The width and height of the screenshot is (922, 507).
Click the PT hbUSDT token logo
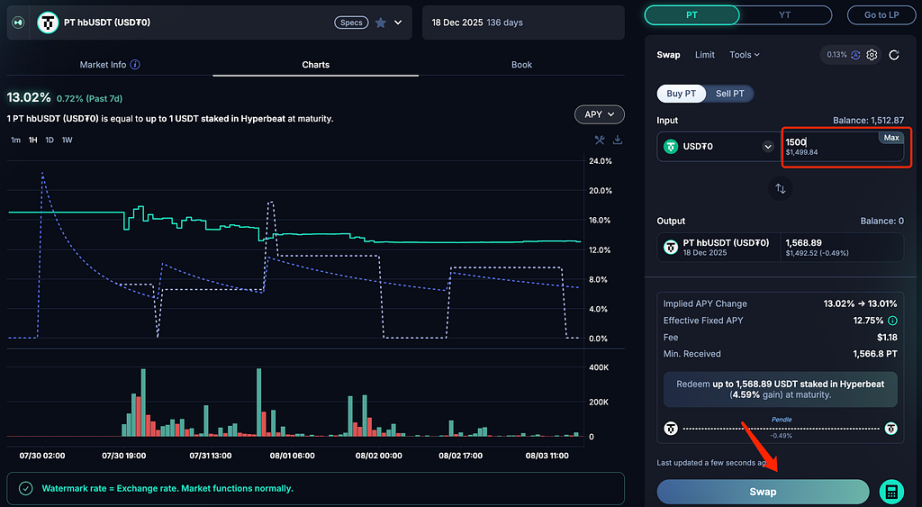[48, 22]
